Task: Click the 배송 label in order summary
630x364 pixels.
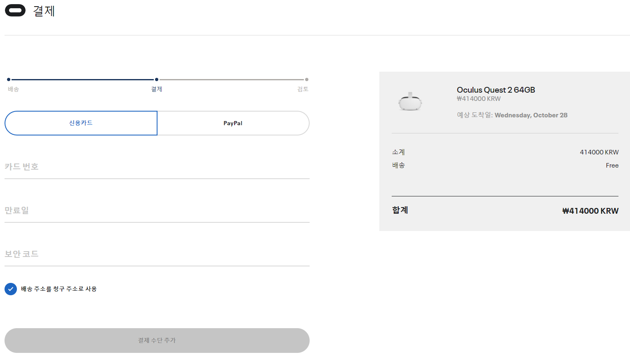Action: coord(398,166)
